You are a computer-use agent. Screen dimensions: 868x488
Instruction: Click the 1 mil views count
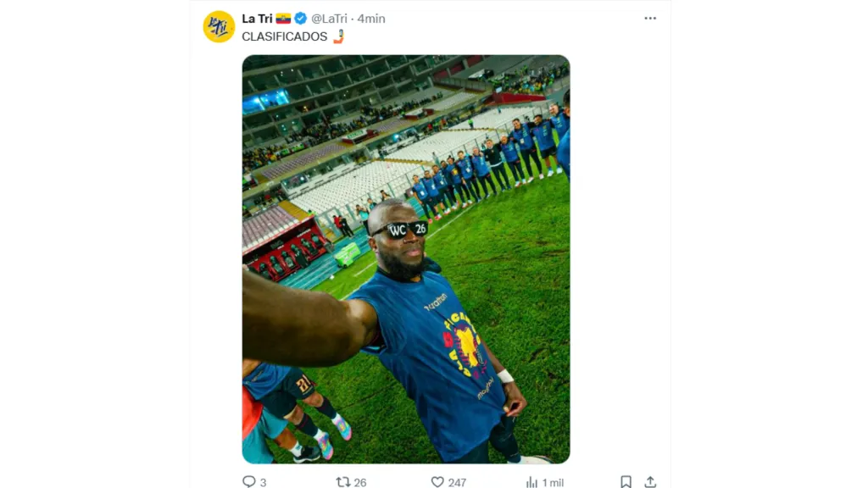(553, 482)
